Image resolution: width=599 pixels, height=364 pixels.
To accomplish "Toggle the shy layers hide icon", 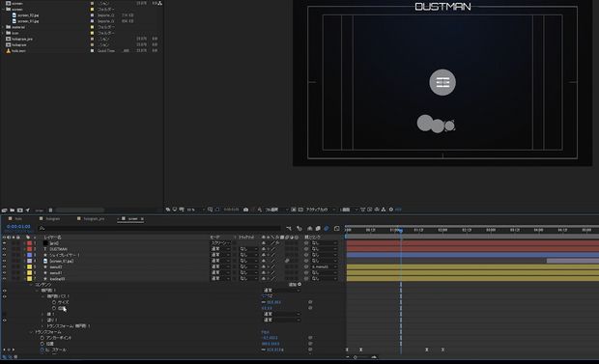I will (x=310, y=229).
